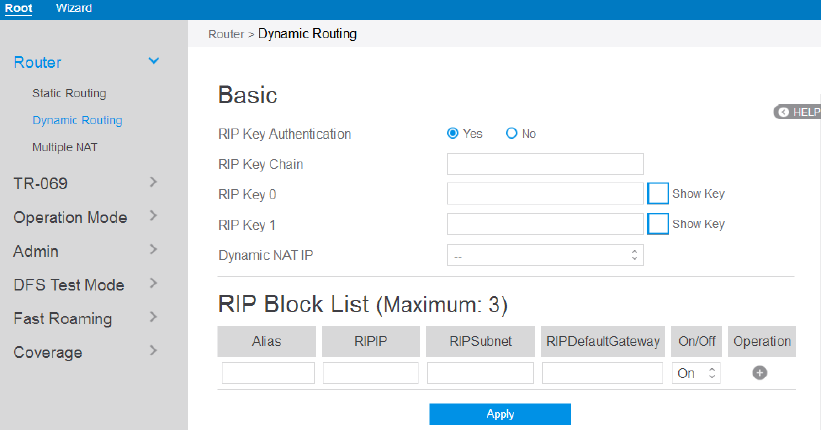Enable Show Key for RIP Key 0
The width and height of the screenshot is (821, 430).
pos(658,194)
